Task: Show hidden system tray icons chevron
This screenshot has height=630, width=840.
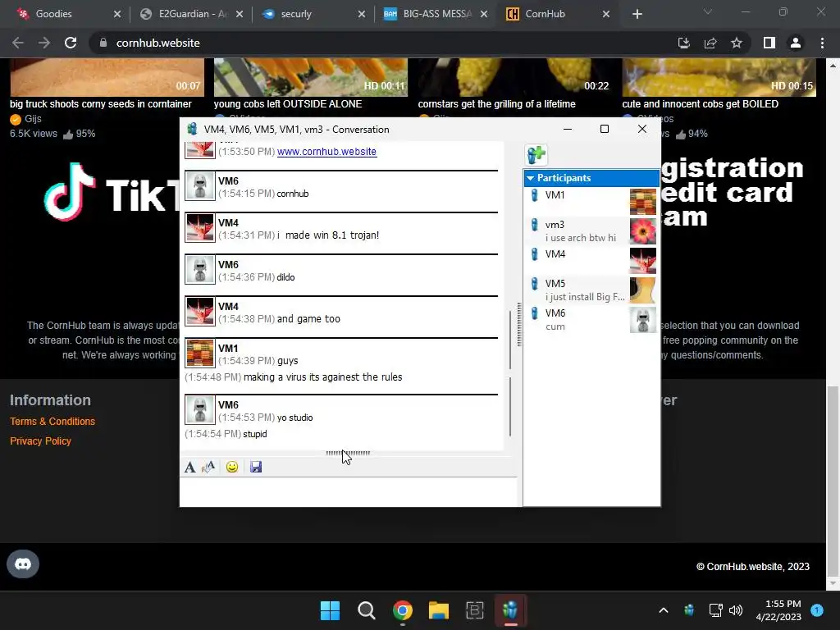Action: click(x=663, y=610)
